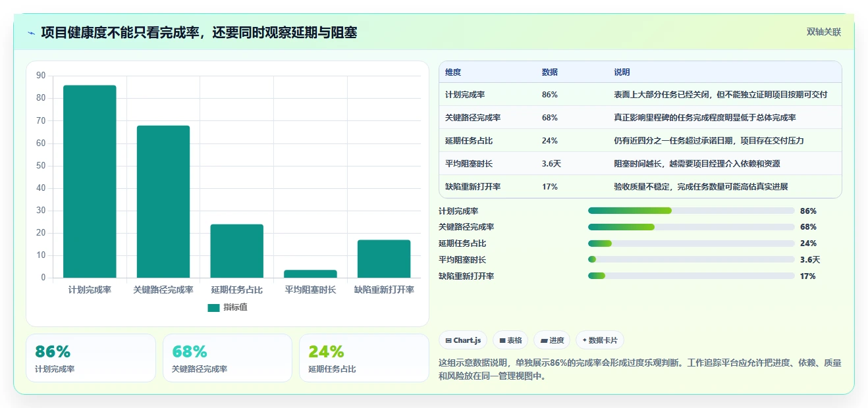The height and width of the screenshot is (408, 868).
Task: Open the 86% 计划完成率 stat card
Action: pos(91,358)
